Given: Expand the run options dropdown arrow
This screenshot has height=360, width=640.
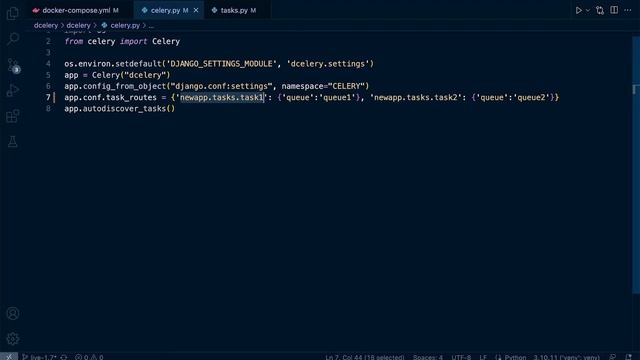Looking at the screenshot, I should coord(588,11).
